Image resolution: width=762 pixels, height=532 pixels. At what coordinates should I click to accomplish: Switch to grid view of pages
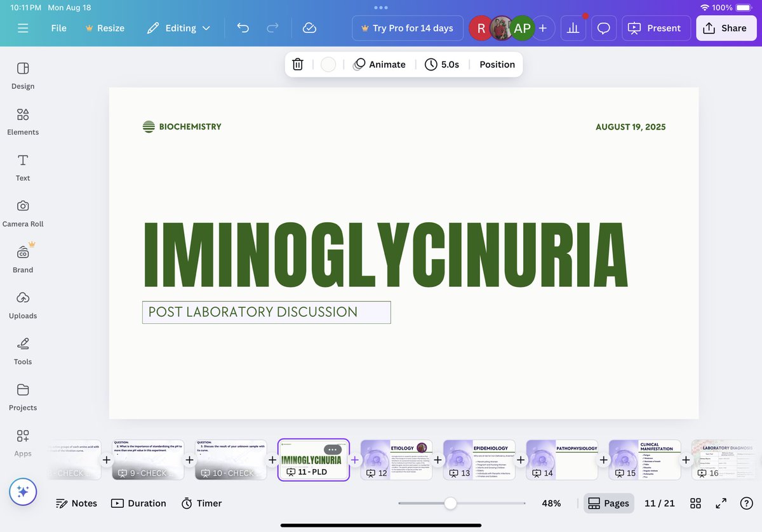point(695,503)
